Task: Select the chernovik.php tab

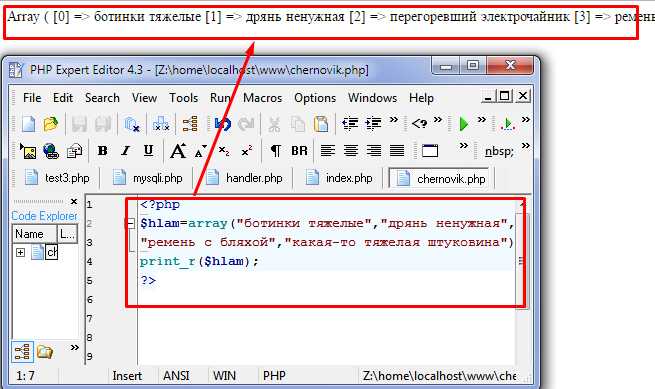Action: (440, 178)
